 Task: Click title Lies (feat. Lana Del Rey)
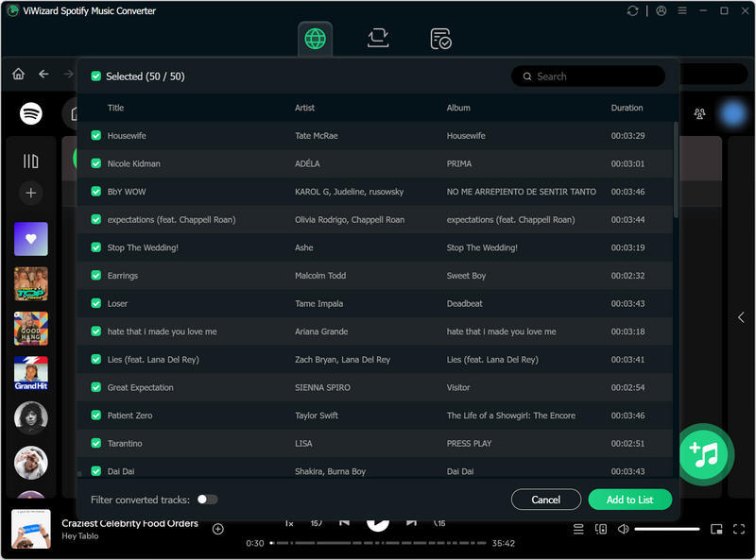pyautogui.click(x=153, y=359)
